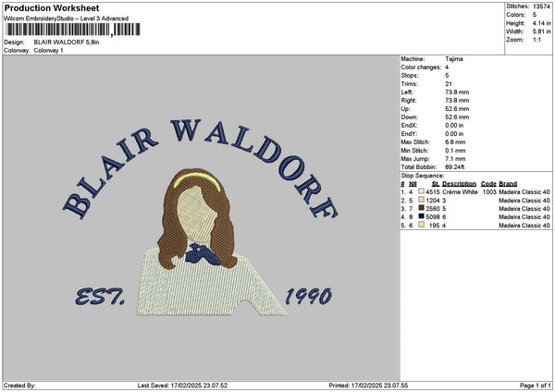555x392 pixels.
Task: Select the 'Right:' measurement label
Action: click(409, 101)
